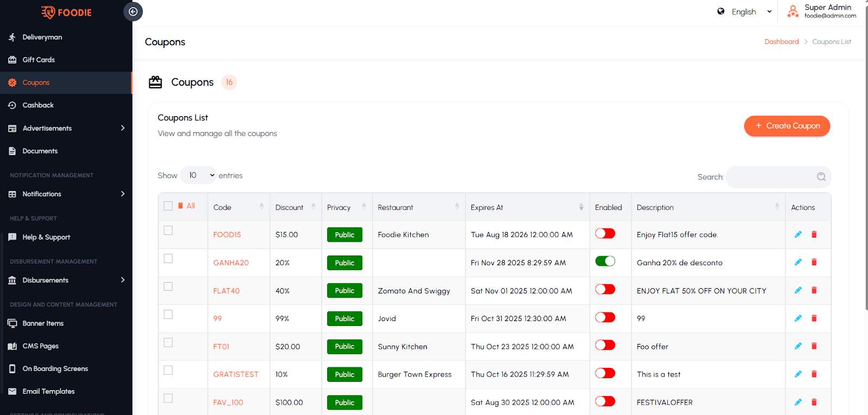Collapse sidebar with the back arrow icon
The image size is (868, 415).
[133, 11]
